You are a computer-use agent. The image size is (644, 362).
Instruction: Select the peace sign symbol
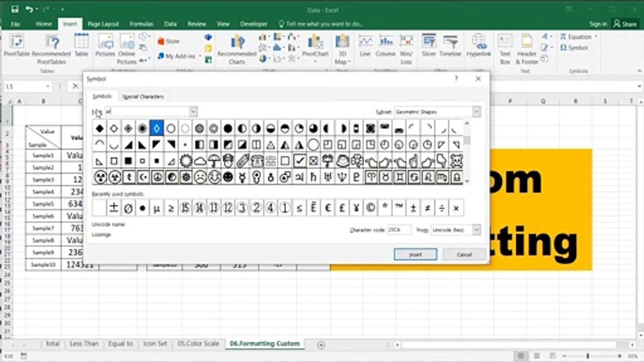(x=157, y=177)
